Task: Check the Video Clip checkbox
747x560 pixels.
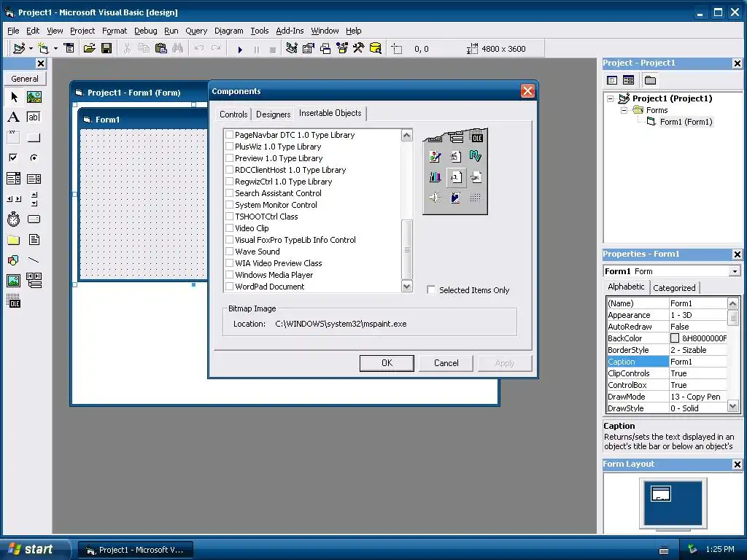Action: (x=230, y=228)
